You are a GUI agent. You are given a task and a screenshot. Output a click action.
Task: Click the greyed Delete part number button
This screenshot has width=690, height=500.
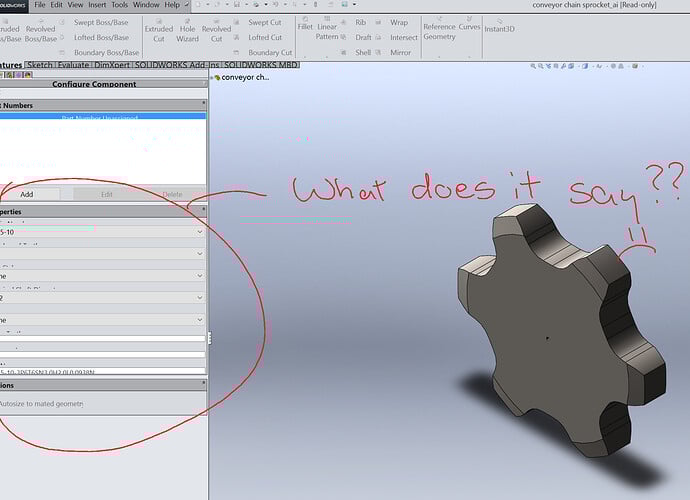pyautogui.click(x=172, y=194)
